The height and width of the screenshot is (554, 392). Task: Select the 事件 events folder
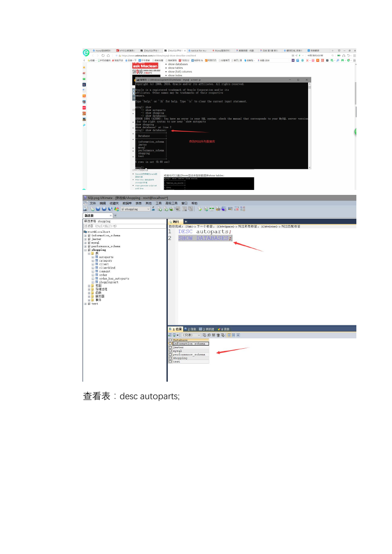click(98, 300)
